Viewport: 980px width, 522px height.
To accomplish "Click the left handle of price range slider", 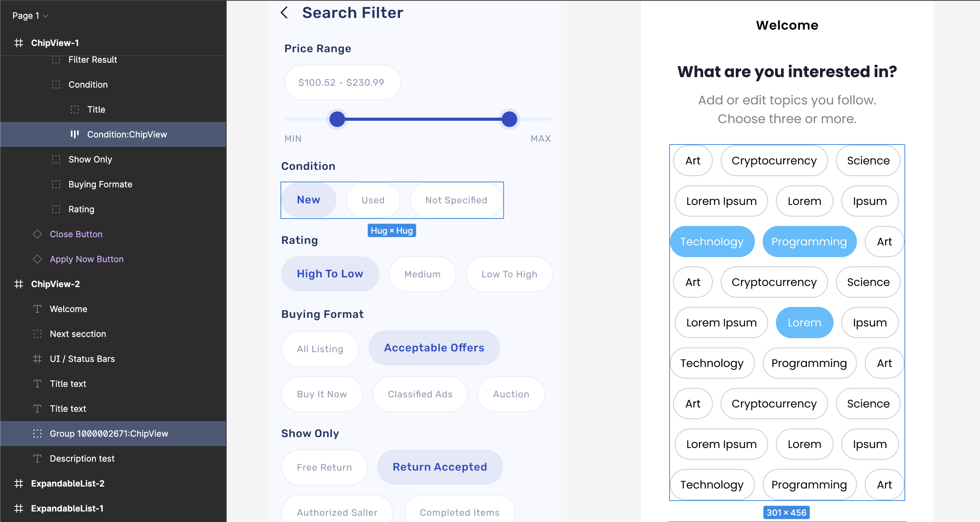I will pos(337,119).
